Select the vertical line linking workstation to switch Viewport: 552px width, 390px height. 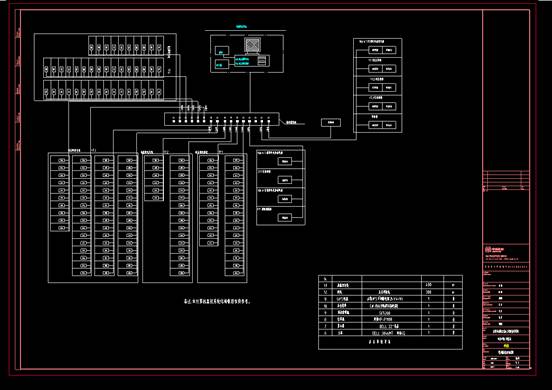[250, 93]
